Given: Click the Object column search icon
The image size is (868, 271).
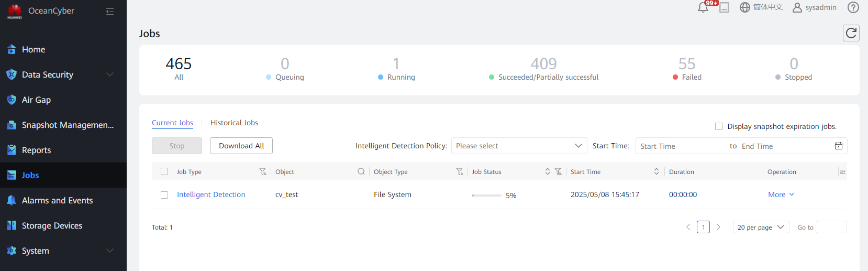Looking at the screenshot, I should [x=361, y=171].
